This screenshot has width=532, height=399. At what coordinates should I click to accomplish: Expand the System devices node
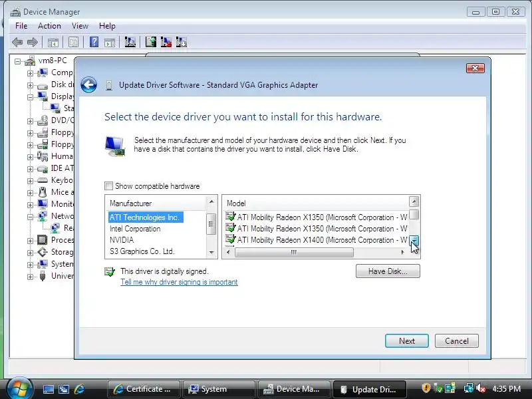click(x=30, y=265)
